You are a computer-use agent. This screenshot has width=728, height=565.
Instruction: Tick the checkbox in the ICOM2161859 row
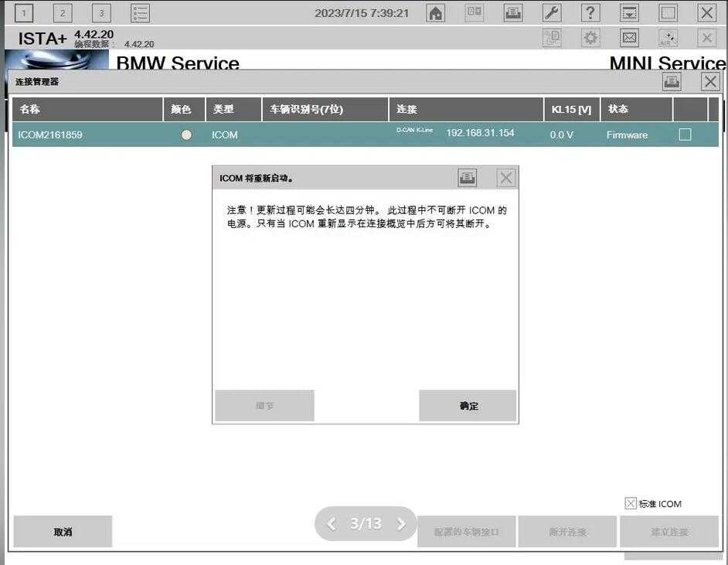click(685, 134)
